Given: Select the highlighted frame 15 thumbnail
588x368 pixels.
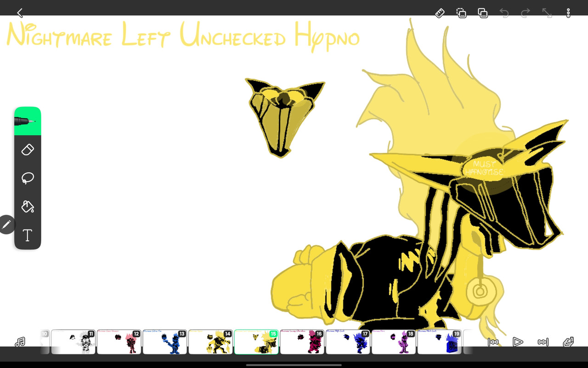Looking at the screenshot, I should pyautogui.click(x=256, y=342).
